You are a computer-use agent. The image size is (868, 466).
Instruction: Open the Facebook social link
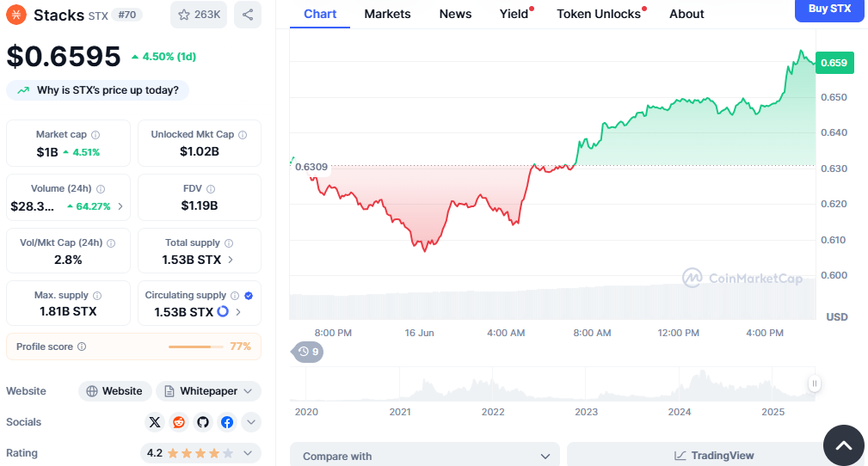tap(227, 422)
